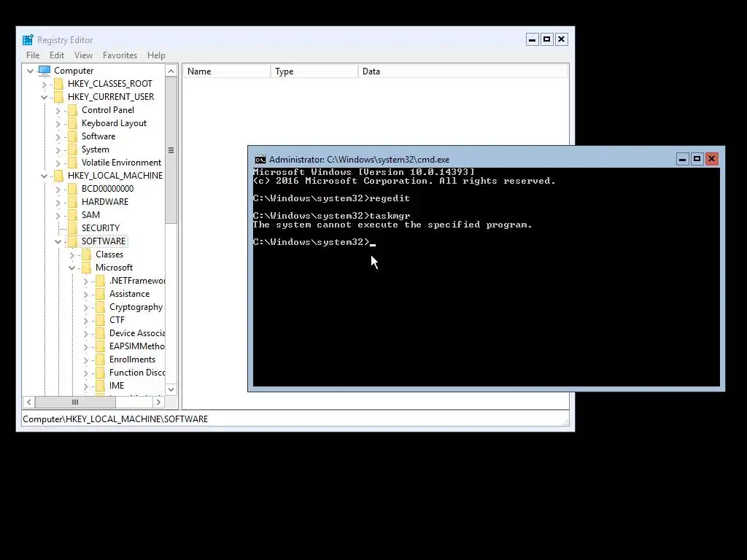Maximize the Registry Editor window

click(547, 39)
